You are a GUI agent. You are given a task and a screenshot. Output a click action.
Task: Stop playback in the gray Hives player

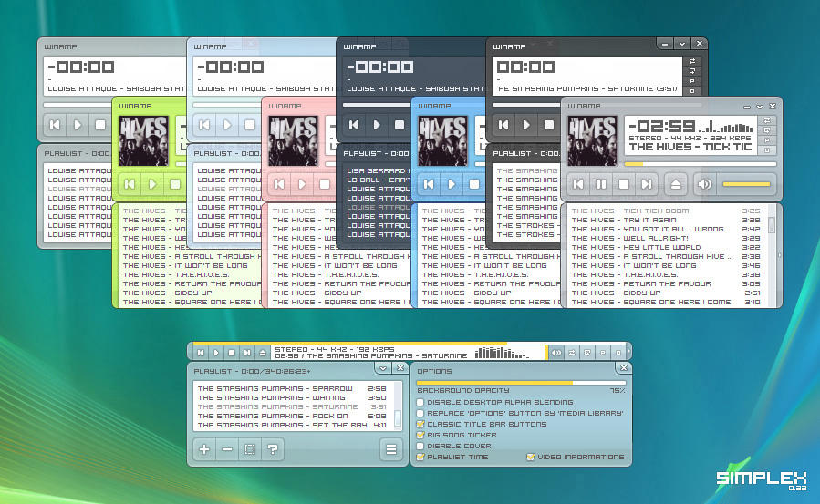pyautogui.click(x=624, y=184)
